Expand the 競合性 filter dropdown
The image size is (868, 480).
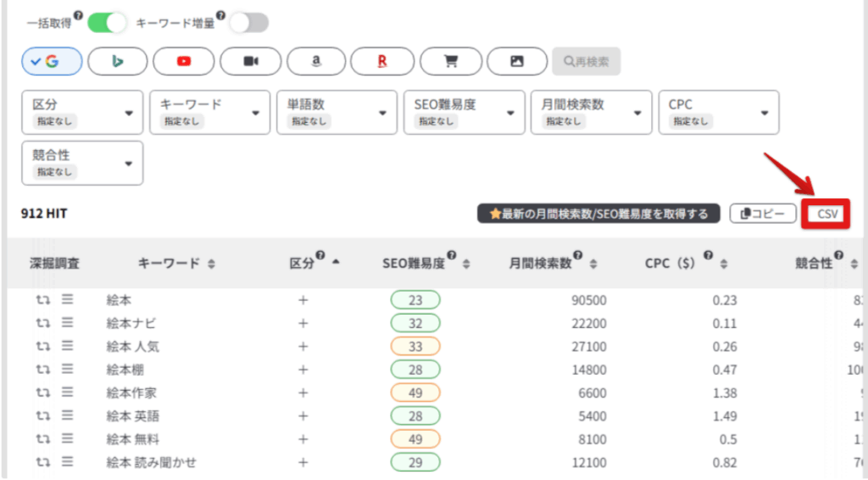82,163
